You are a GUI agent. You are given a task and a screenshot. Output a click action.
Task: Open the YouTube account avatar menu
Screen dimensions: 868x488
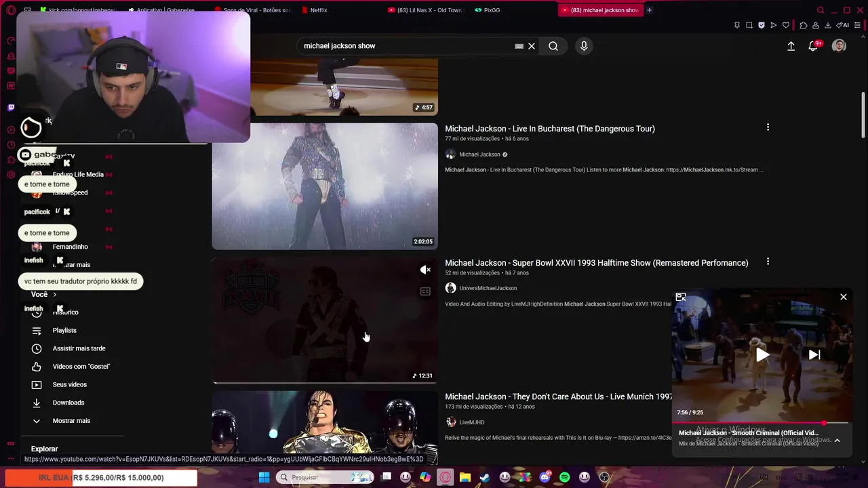coord(839,46)
